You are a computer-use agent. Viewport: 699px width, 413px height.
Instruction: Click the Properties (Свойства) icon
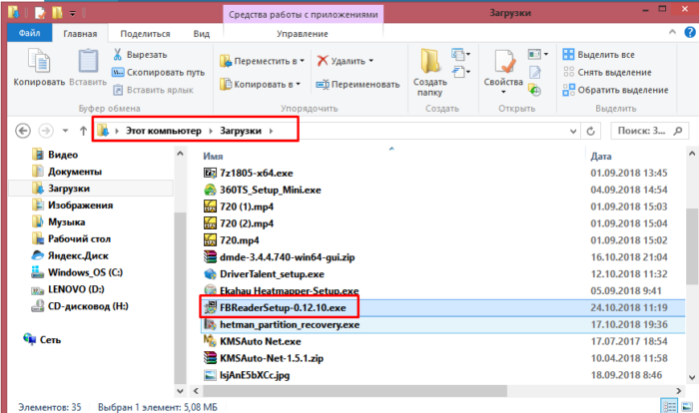[503, 62]
